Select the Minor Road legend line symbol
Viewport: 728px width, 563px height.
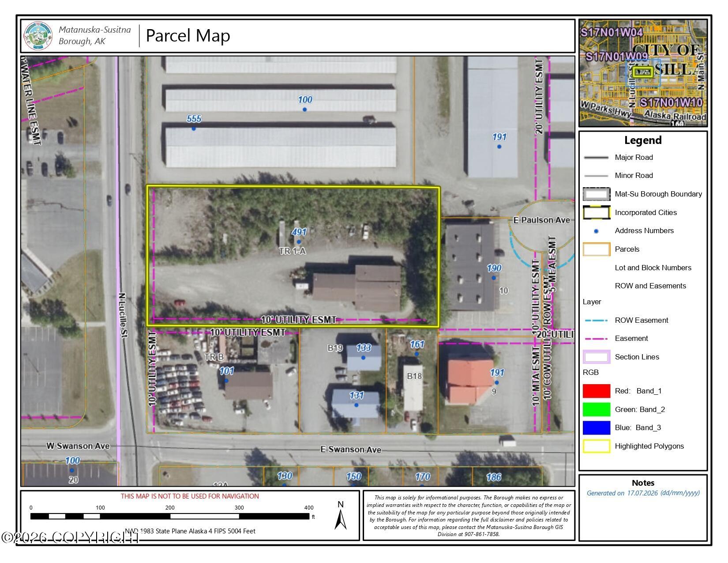[596, 176]
